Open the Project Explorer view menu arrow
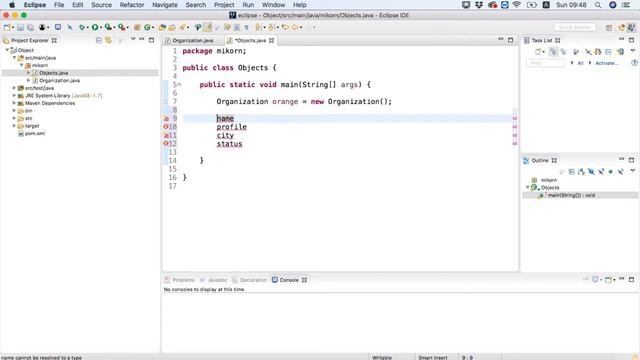 [133, 39]
